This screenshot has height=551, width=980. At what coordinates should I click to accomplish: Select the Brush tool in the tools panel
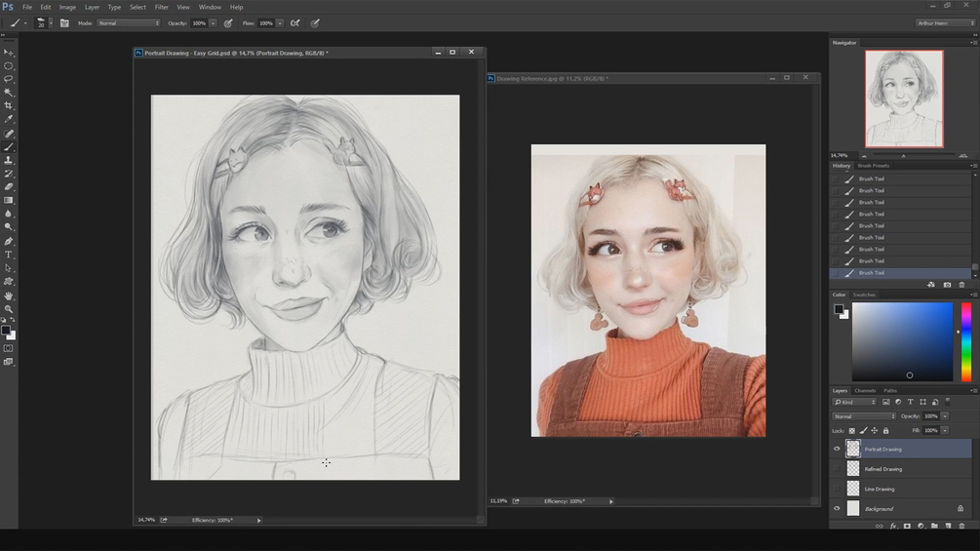tap(8, 147)
